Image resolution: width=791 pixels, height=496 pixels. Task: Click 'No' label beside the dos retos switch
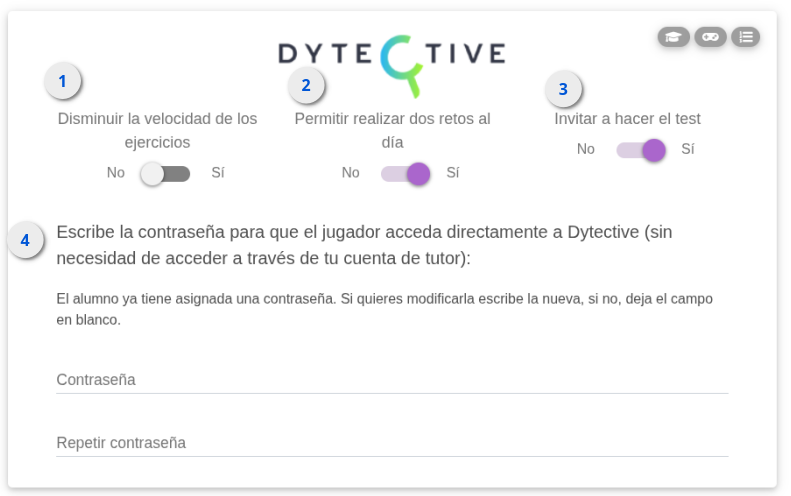coord(351,173)
